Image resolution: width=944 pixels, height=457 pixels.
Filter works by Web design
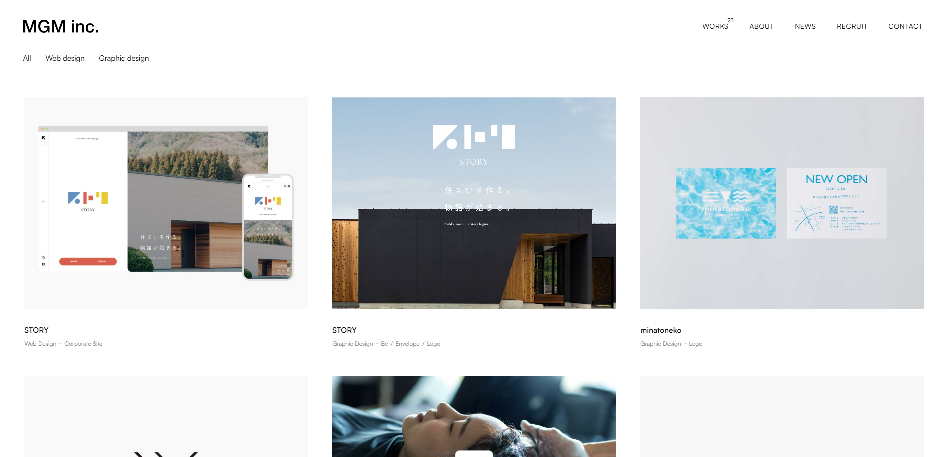[x=65, y=58]
